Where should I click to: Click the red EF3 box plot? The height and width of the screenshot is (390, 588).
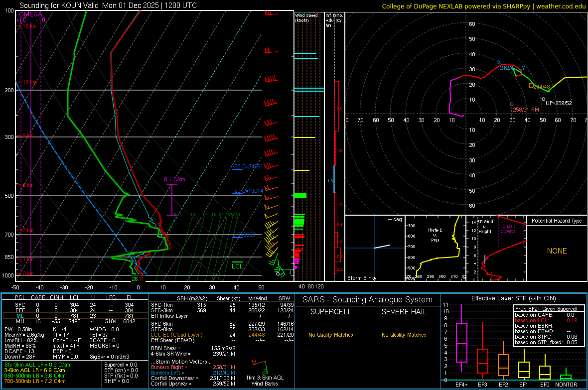pyautogui.click(x=482, y=351)
